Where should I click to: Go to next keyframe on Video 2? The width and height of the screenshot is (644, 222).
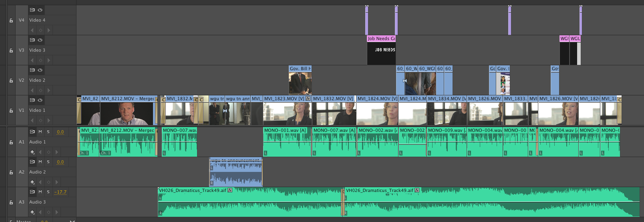49,90
